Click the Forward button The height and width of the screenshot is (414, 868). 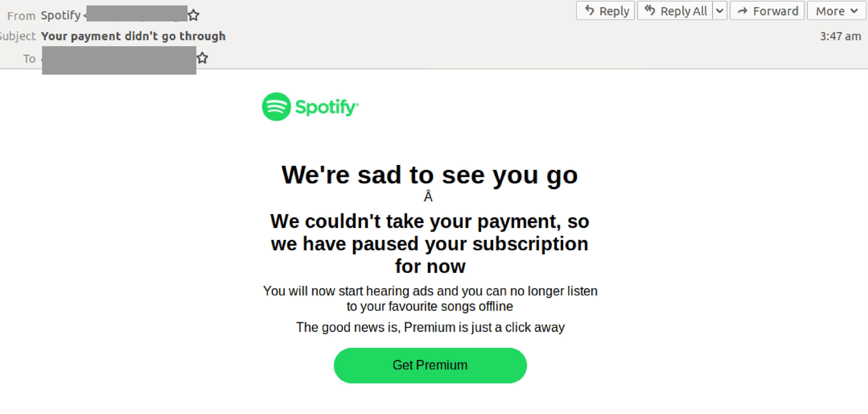point(767,11)
